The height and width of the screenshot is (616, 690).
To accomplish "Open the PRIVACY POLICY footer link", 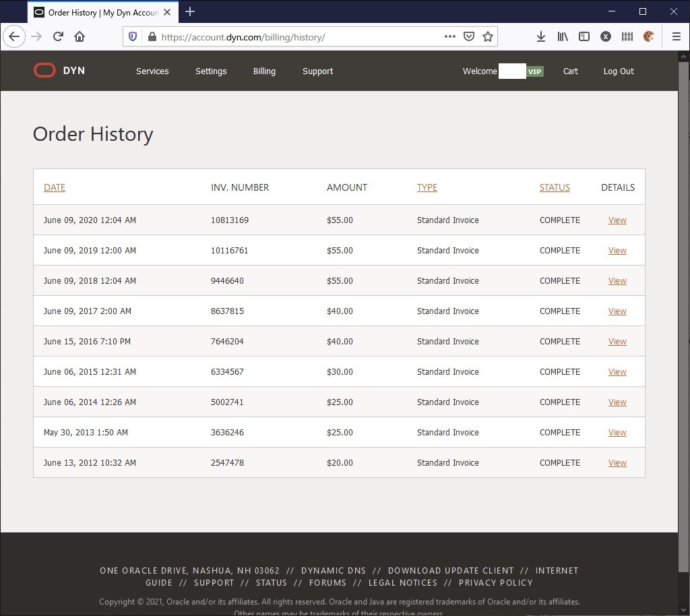I will coord(495,583).
